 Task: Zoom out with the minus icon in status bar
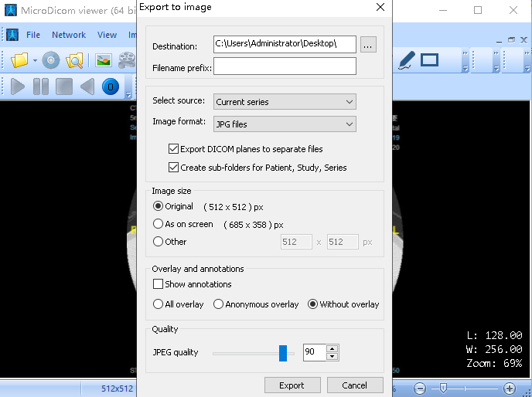(420, 389)
